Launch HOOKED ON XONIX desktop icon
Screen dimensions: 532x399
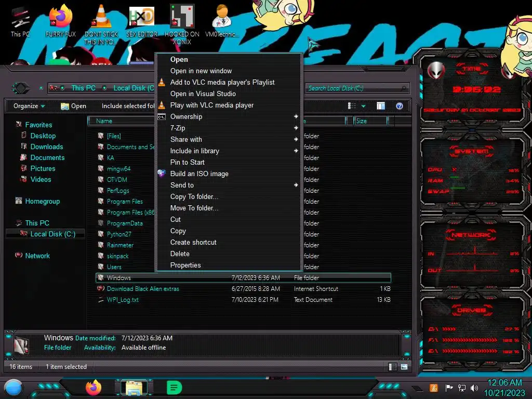tap(182, 24)
